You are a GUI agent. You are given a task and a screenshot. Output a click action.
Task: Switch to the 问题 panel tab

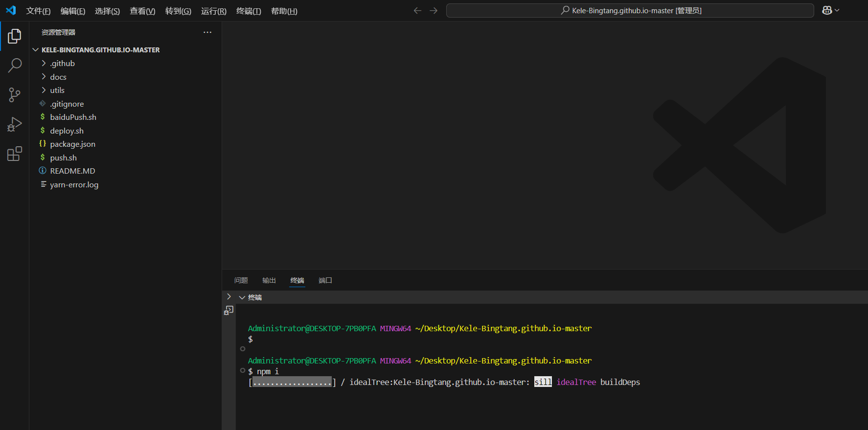241,280
